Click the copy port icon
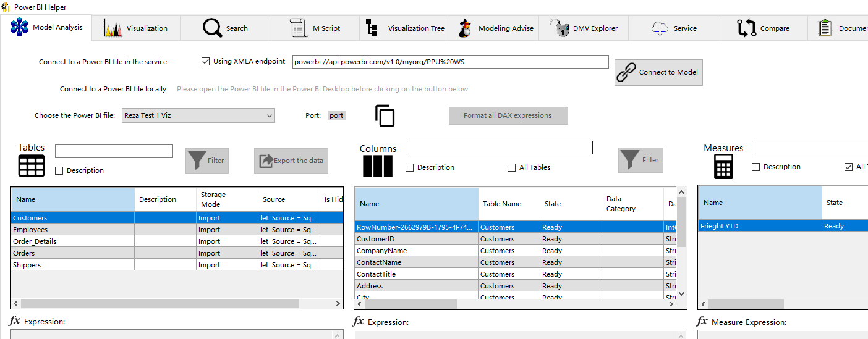Screen dimensions: 868x339 (385, 116)
